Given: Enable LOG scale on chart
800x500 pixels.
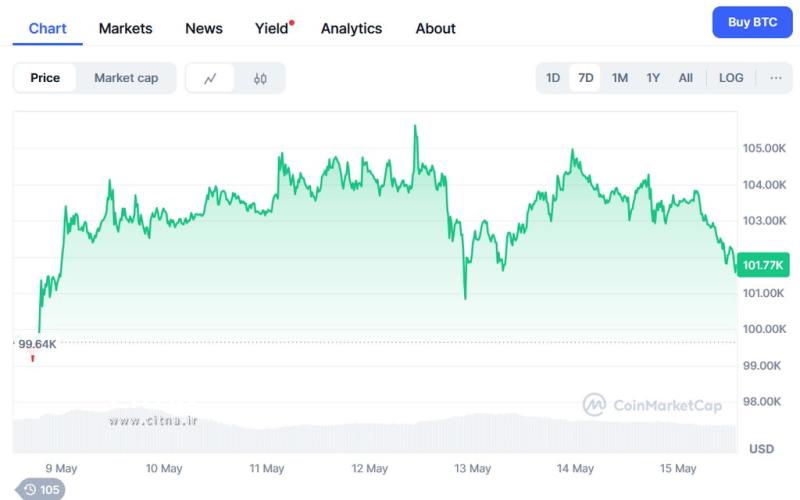Looking at the screenshot, I should pos(731,78).
